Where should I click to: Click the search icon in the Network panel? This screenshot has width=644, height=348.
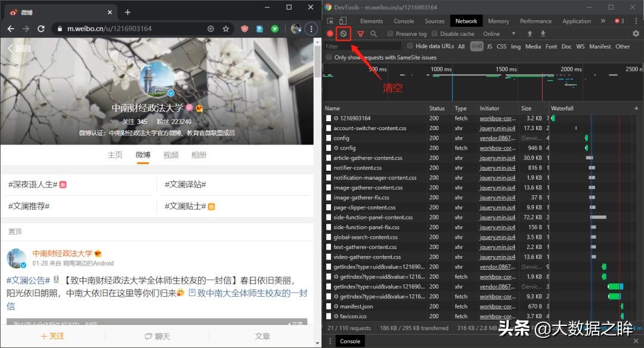point(372,34)
